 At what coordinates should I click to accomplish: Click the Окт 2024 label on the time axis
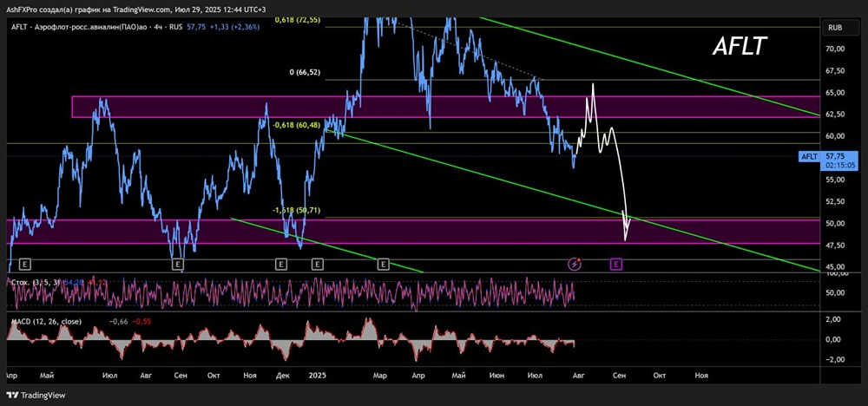(x=214, y=376)
